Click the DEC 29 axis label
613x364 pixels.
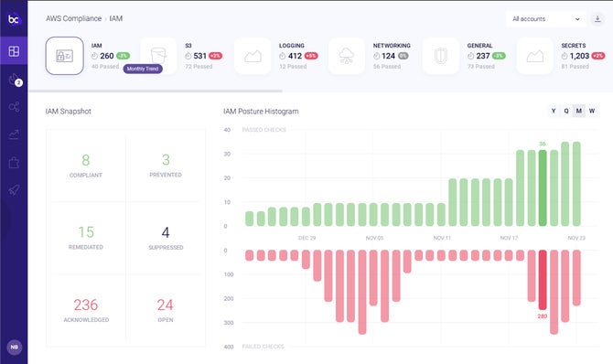point(306,238)
